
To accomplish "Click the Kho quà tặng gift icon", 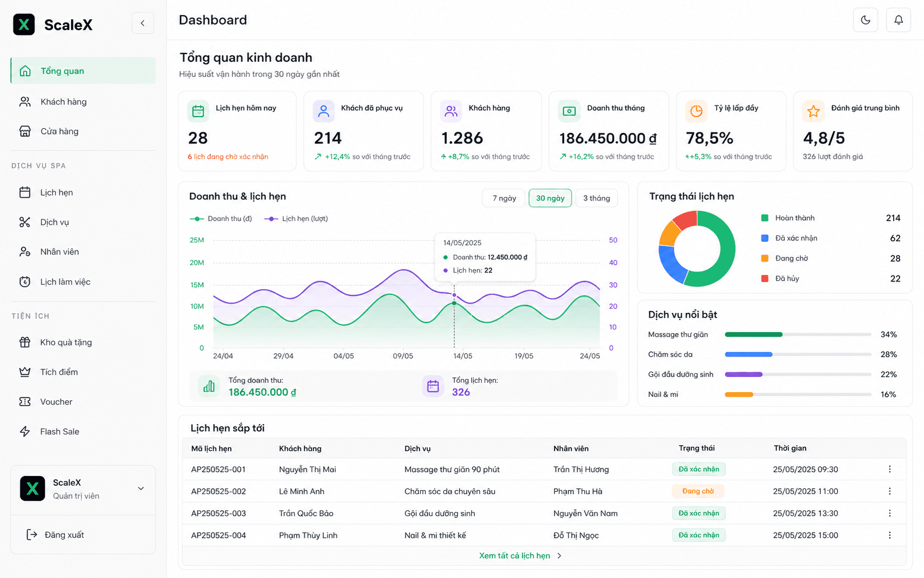I will tap(24, 342).
